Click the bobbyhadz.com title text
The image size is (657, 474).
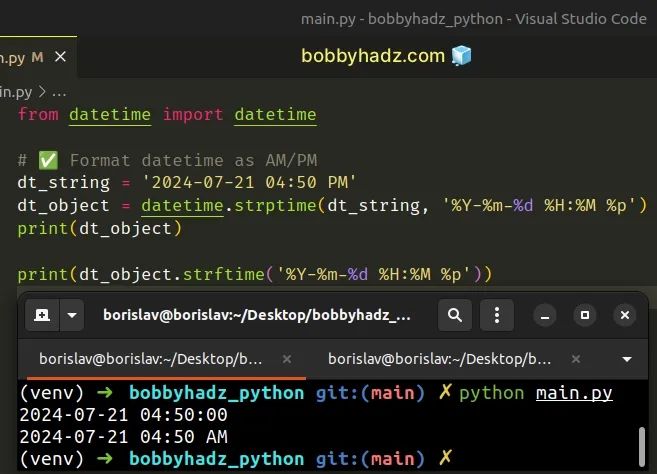click(x=373, y=56)
